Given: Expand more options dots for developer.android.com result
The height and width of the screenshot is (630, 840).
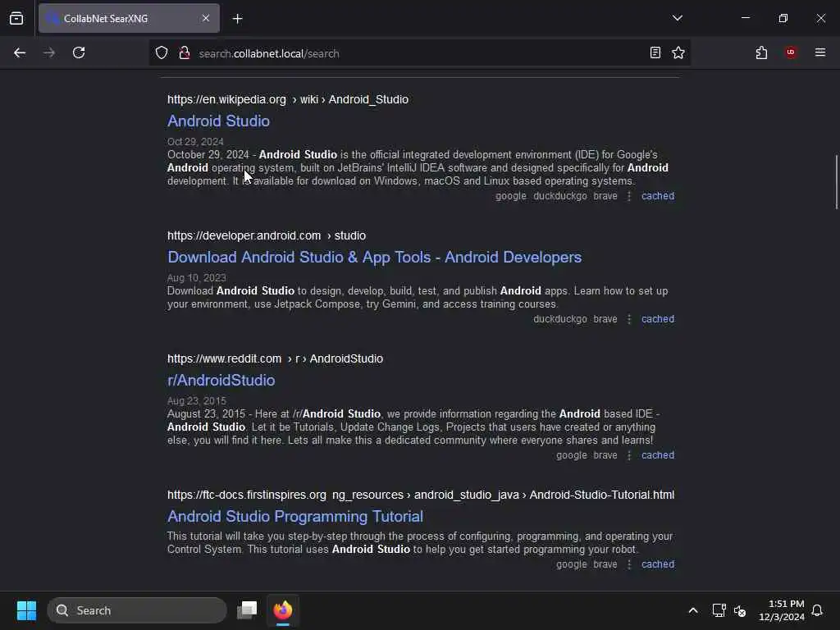Looking at the screenshot, I should point(629,319).
